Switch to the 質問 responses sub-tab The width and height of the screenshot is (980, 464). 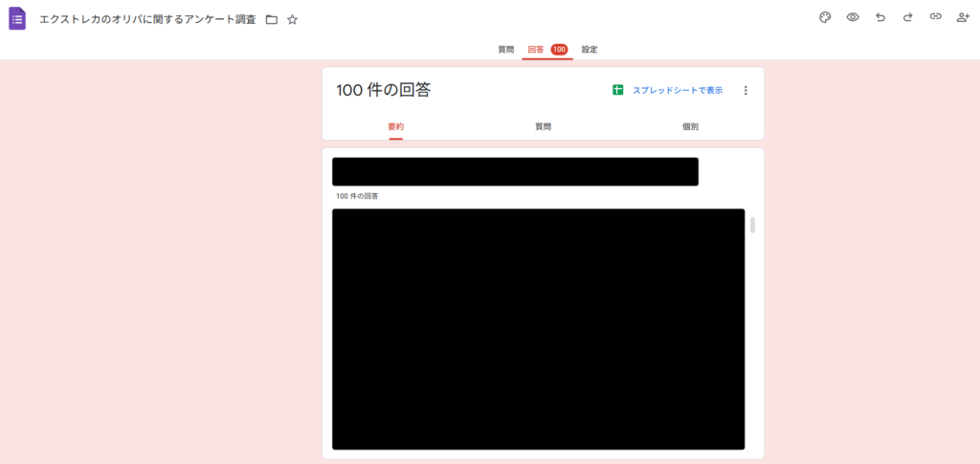coord(543,126)
